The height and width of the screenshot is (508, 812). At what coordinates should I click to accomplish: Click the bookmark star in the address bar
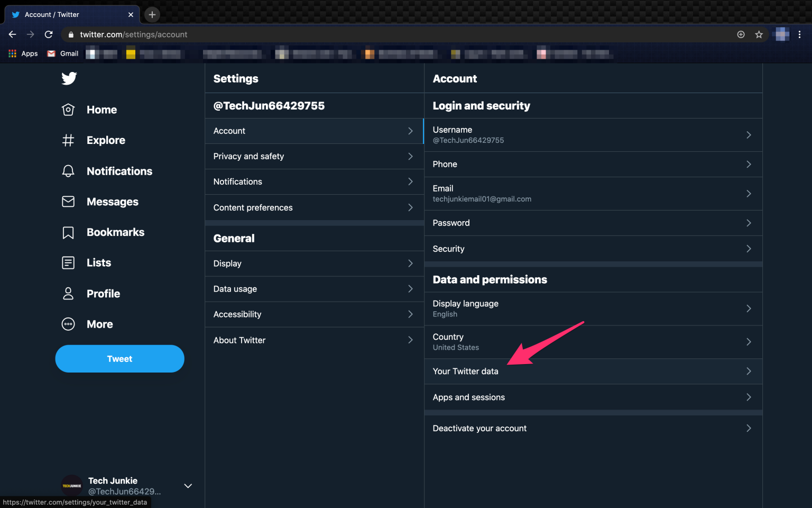click(x=759, y=34)
